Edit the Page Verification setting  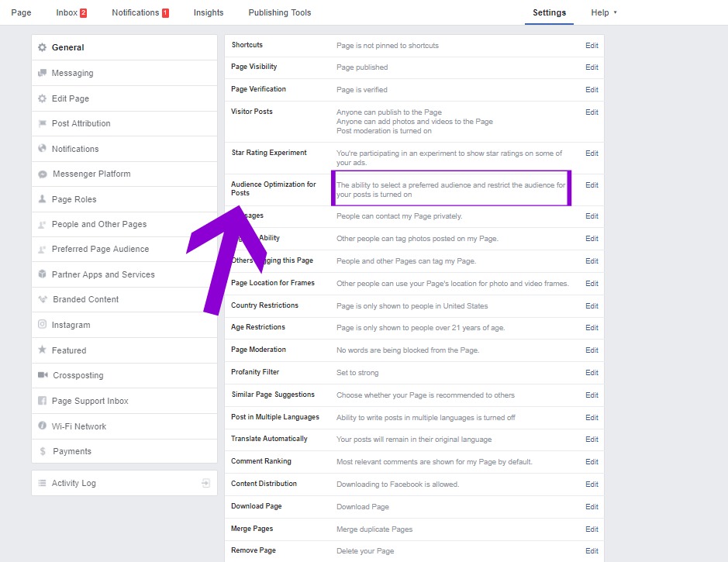pyautogui.click(x=592, y=90)
